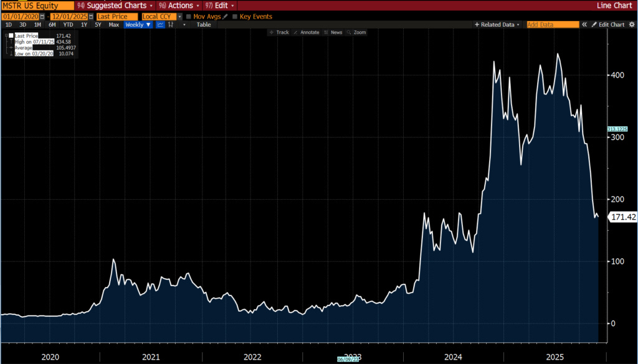Click the Line Chart title text
The height and width of the screenshot is (364, 638).
click(616, 6)
